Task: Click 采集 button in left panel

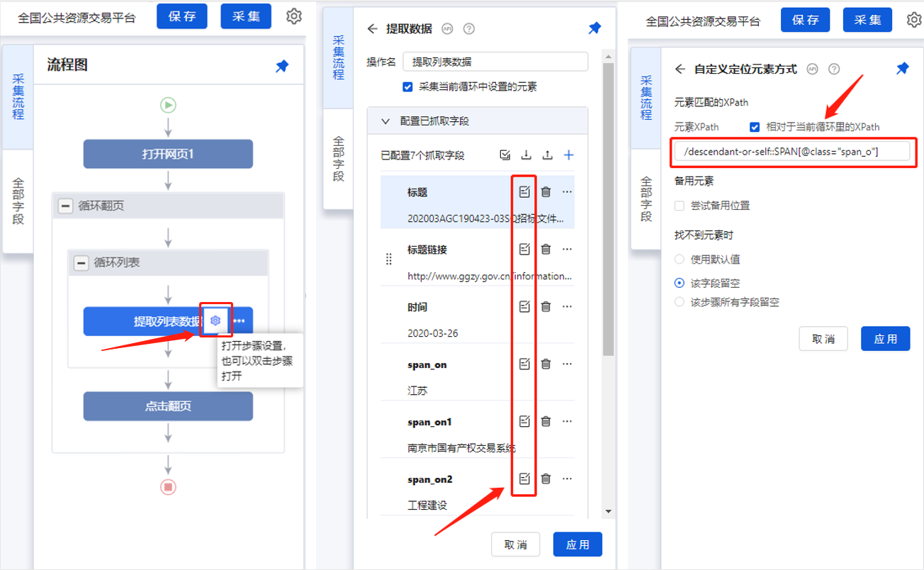Action: click(246, 16)
